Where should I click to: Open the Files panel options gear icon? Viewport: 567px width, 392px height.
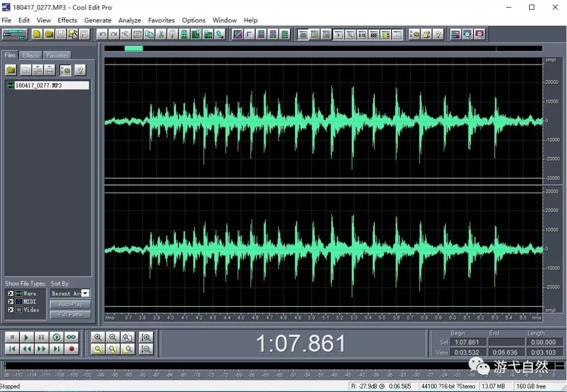tap(65, 70)
